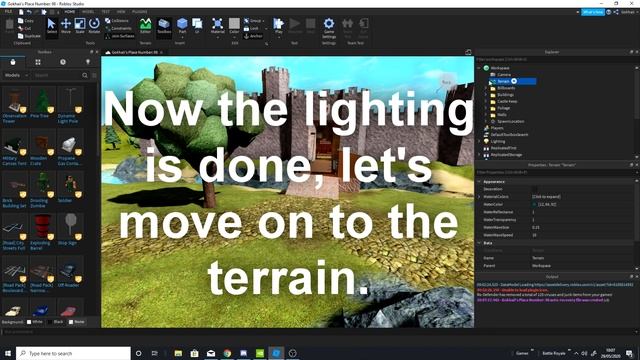Open Windows Start menu

pyautogui.click(x=8, y=353)
